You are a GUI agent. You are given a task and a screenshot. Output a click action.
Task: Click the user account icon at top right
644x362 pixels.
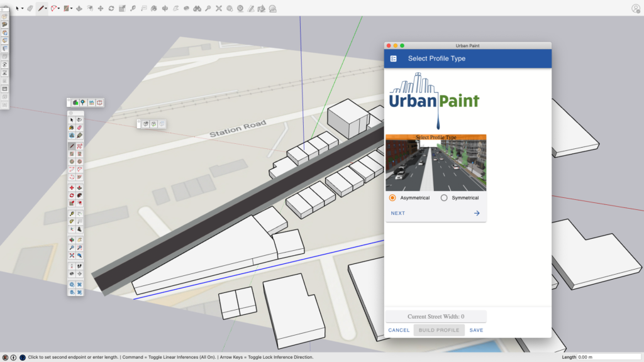coord(635,9)
